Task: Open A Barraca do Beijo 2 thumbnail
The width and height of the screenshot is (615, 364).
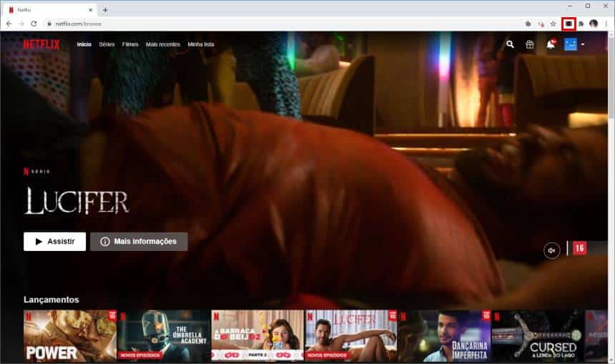Action: pos(257,336)
